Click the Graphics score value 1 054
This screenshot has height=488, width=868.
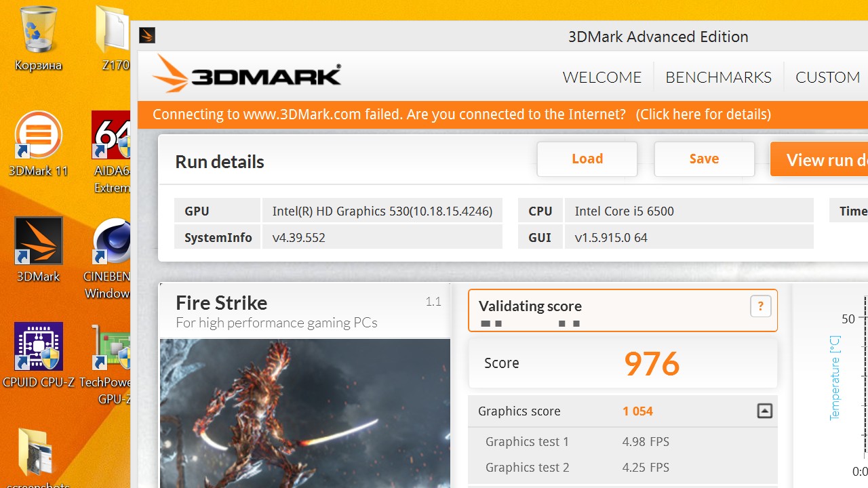click(x=637, y=411)
